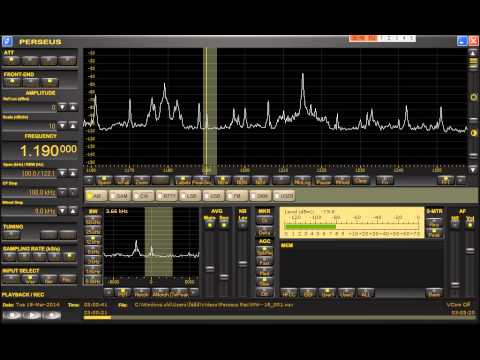This screenshot has width=480, height=360.
Task: Click the playback Play button
Action: coord(32,315)
